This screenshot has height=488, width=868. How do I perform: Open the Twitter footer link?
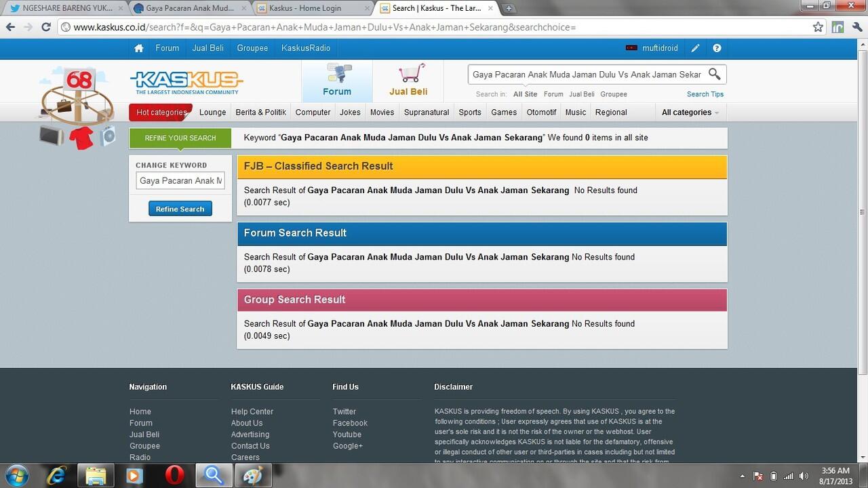coord(344,411)
